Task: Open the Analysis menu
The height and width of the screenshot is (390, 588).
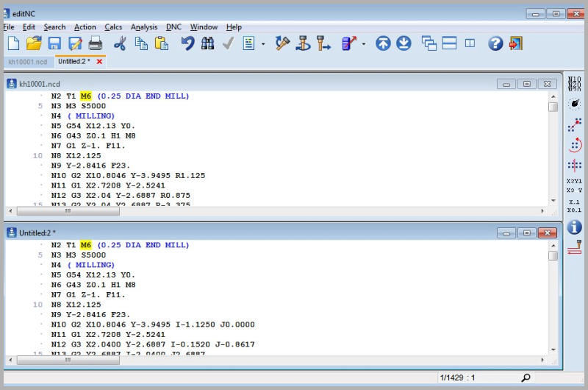Action: pos(144,27)
